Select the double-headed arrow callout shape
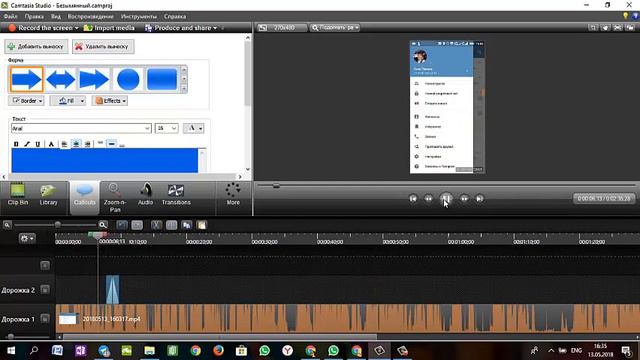The image size is (640, 360). [x=60, y=79]
